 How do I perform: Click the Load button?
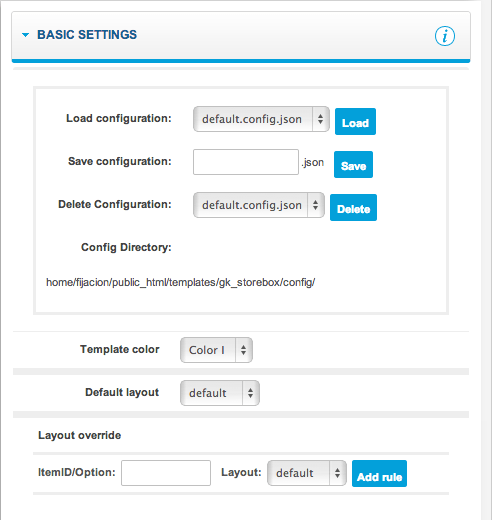click(355, 122)
